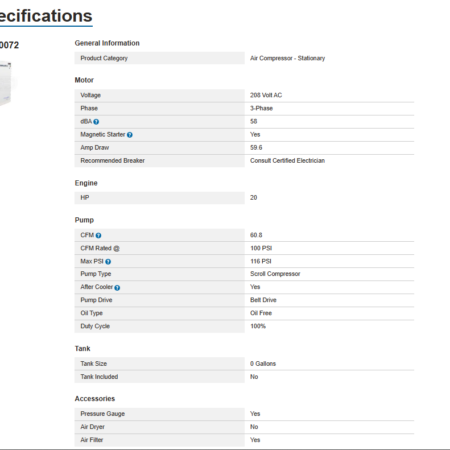Click the After Cooler info icon

tap(117, 287)
